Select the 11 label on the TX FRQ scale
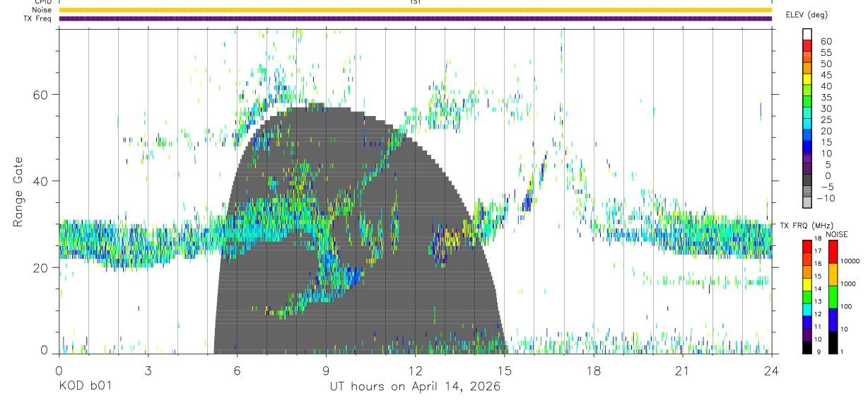 [818, 327]
